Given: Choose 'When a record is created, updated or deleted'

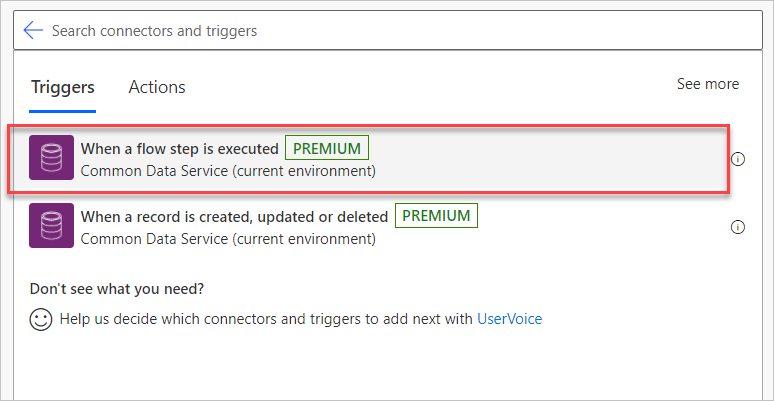Looking at the screenshot, I should point(234,216).
